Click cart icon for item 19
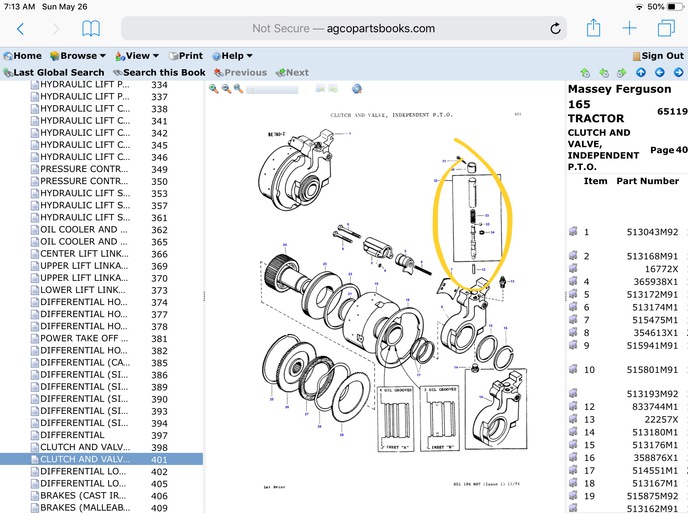This screenshot has height=516, width=688. [x=573, y=495]
